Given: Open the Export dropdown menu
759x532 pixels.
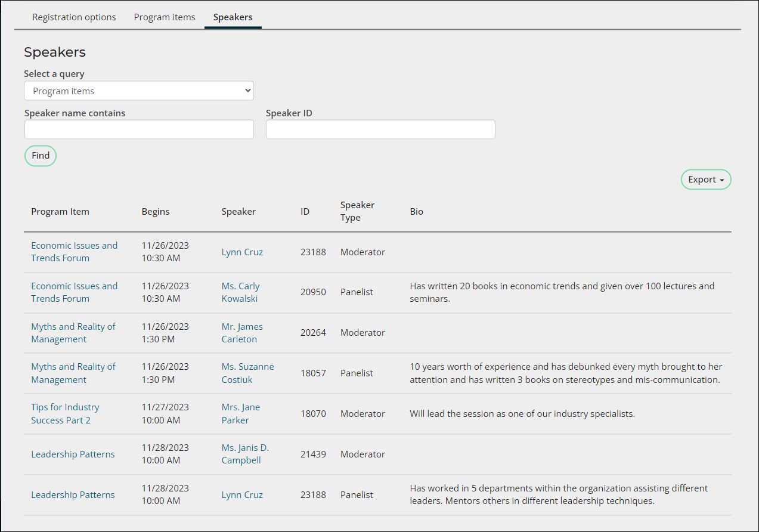Looking at the screenshot, I should 706,180.
